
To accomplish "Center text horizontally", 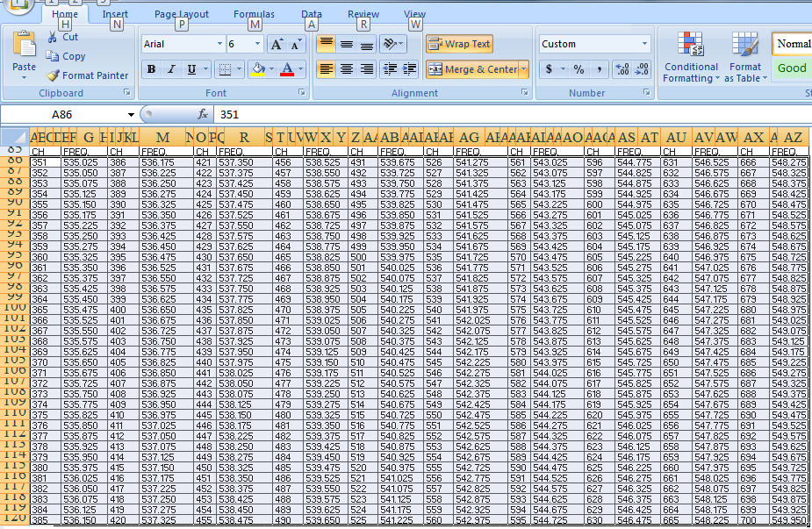I will (x=347, y=68).
